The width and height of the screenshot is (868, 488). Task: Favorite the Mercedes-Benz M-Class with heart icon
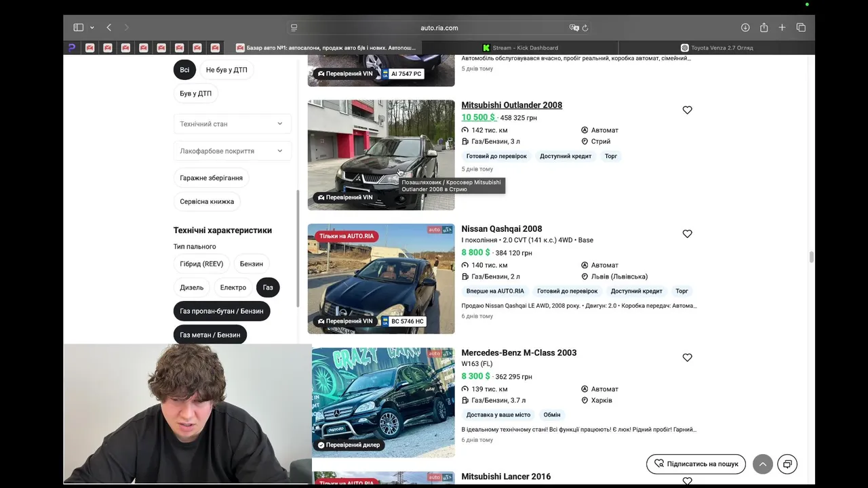pos(687,358)
